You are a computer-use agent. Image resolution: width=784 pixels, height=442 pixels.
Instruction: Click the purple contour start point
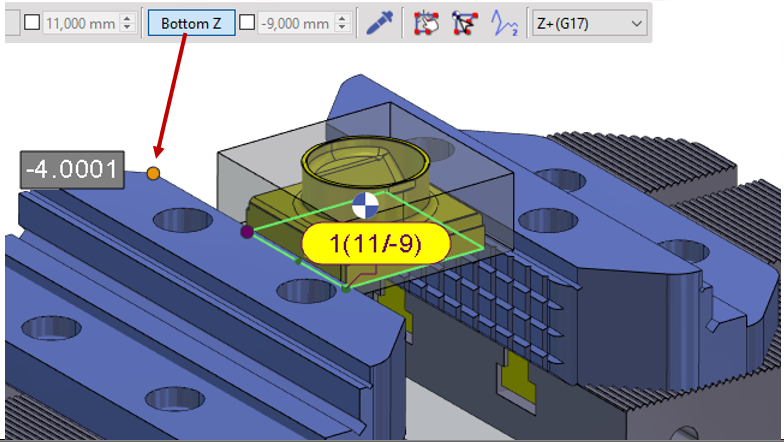[x=246, y=232]
